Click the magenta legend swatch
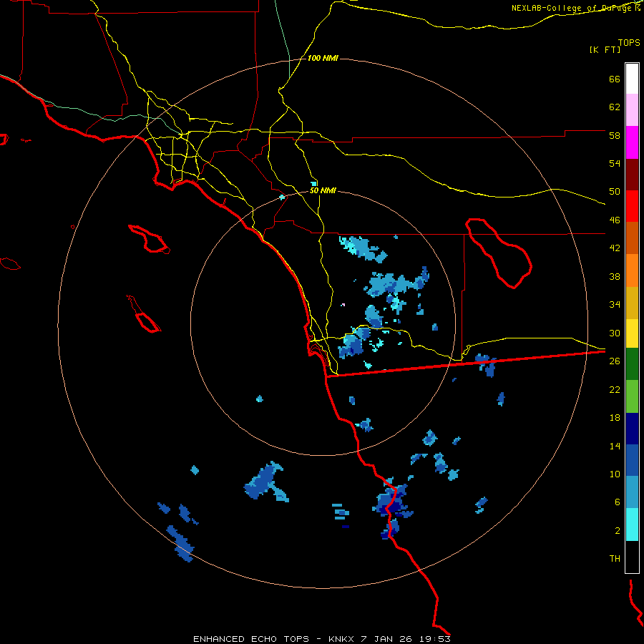Screen dimensions: 644x644 pos(632,142)
